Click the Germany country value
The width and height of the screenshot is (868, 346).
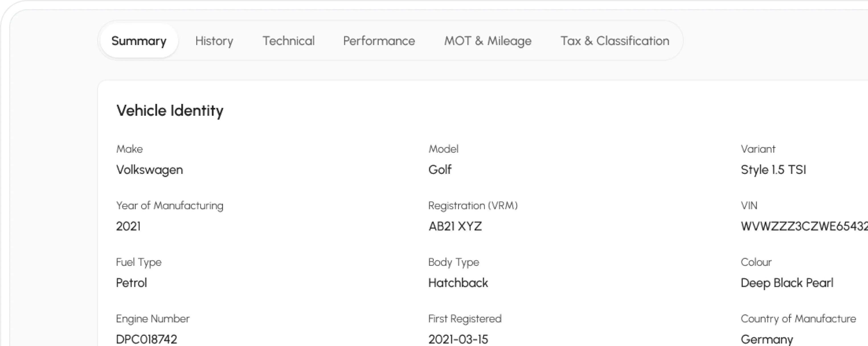[x=767, y=339]
